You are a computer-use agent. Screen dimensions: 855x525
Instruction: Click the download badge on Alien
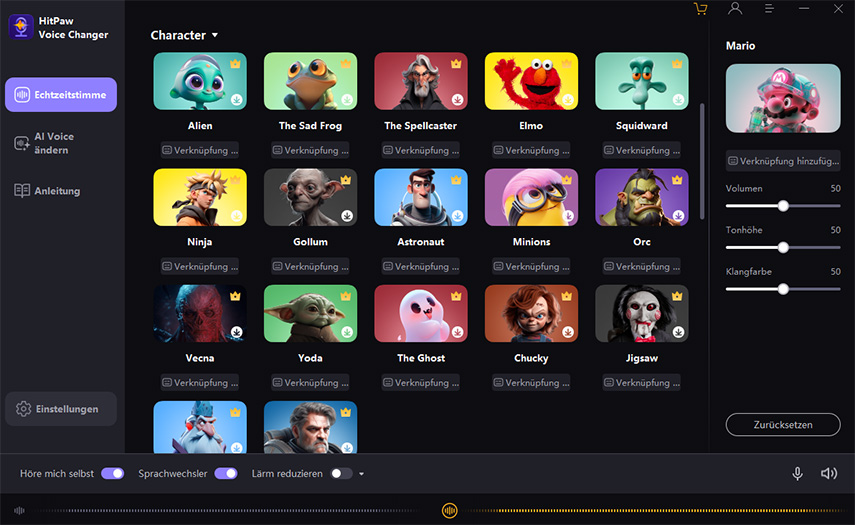coord(237,100)
